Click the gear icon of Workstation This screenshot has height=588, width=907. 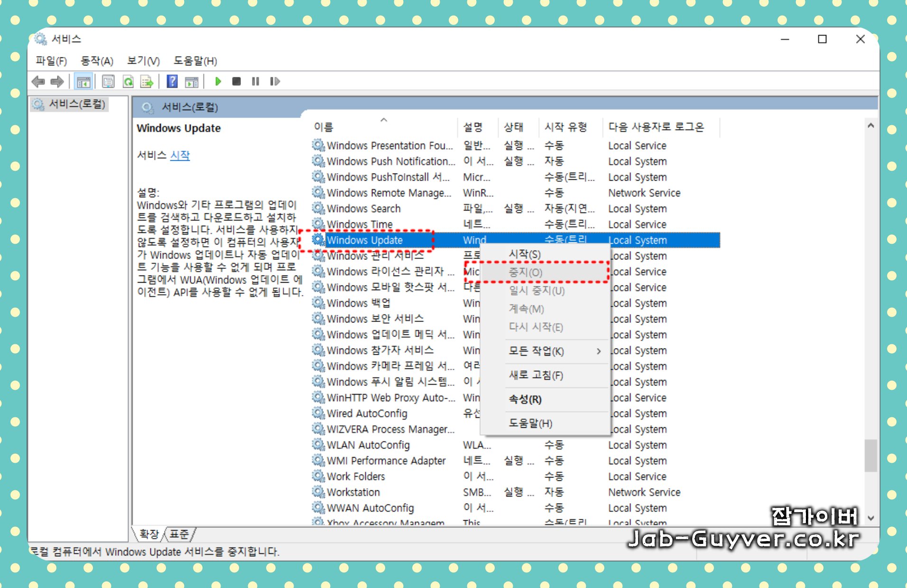[318, 492]
